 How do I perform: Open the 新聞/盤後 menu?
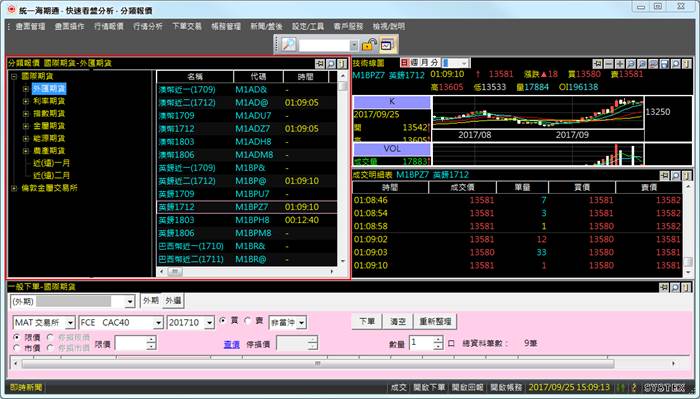click(x=267, y=27)
